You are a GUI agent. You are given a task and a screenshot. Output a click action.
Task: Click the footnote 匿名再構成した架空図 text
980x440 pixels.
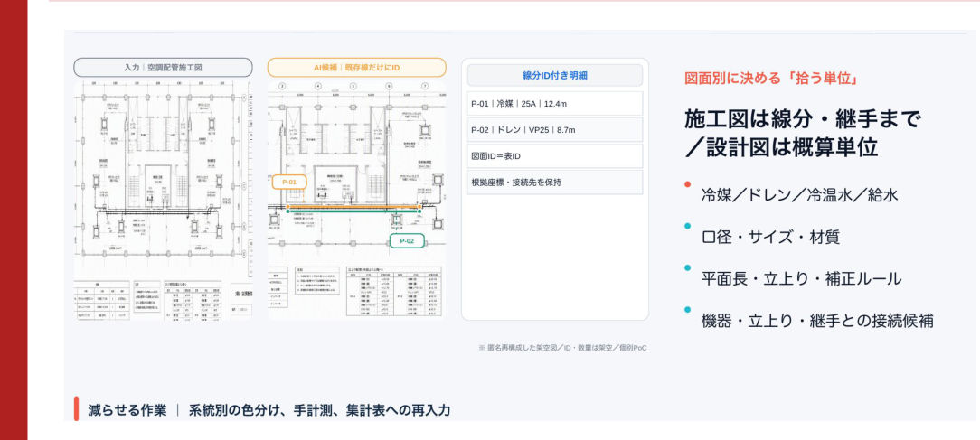tap(562, 348)
